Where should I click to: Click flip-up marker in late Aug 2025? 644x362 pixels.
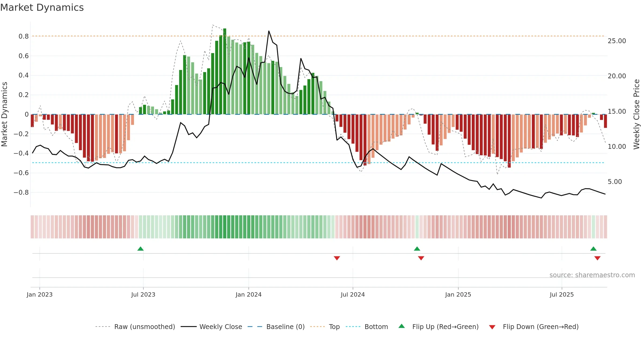[593, 249]
